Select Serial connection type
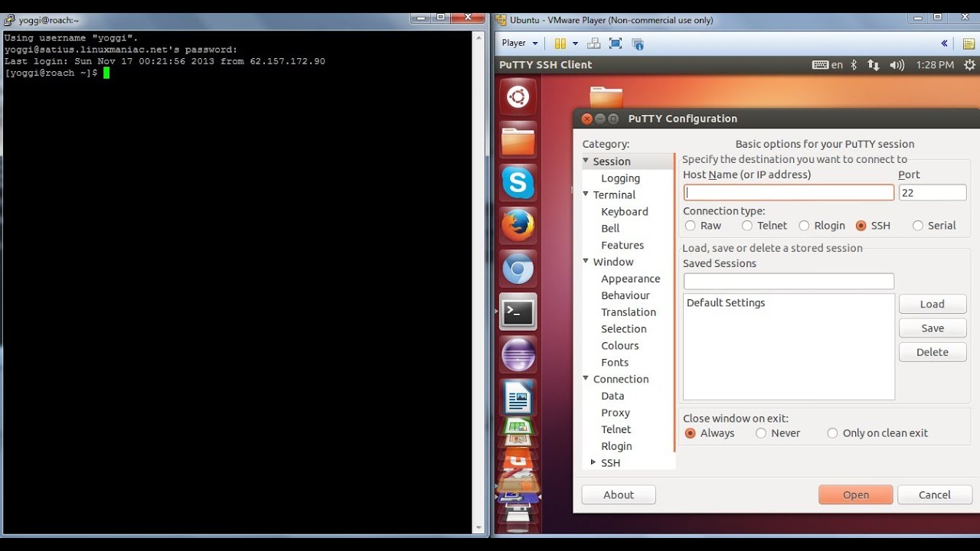Viewport: 980px width, 551px height. click(918, 226)
